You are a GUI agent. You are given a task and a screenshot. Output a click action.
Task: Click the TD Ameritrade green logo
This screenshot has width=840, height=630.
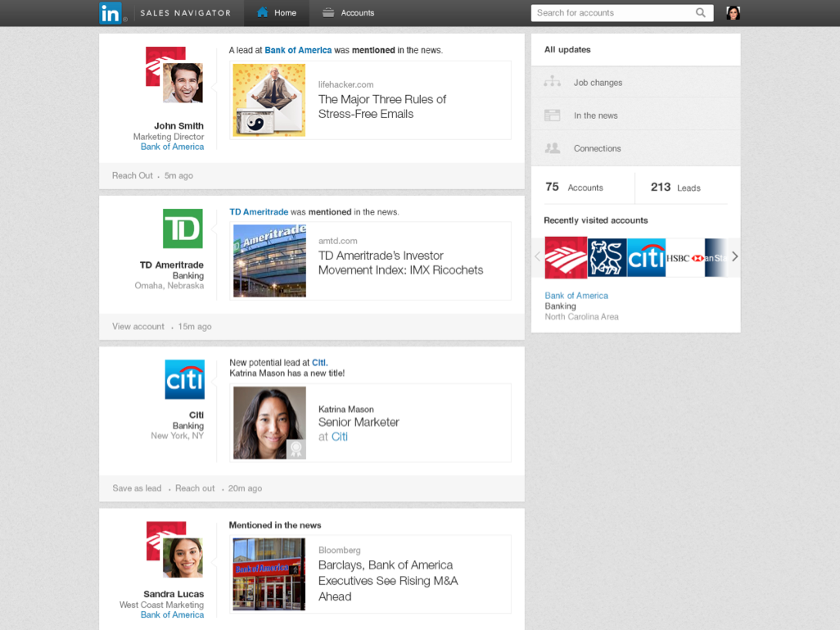183,229
